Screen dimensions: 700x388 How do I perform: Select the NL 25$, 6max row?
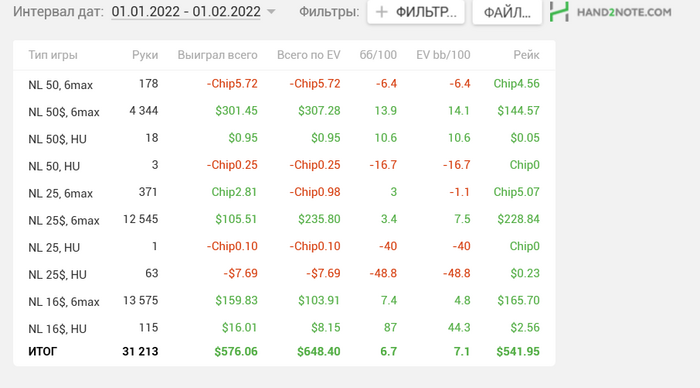click(284, 220)
